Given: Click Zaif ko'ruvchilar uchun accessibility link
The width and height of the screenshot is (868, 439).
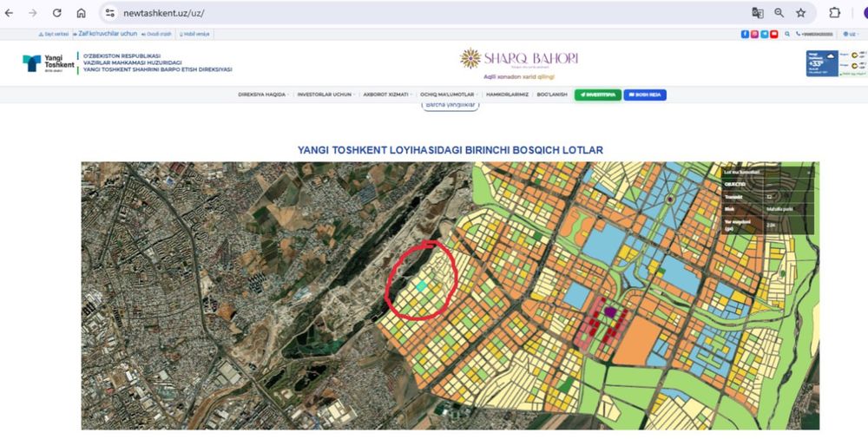Looking at the screenshot, I should (x=105, y=34).
